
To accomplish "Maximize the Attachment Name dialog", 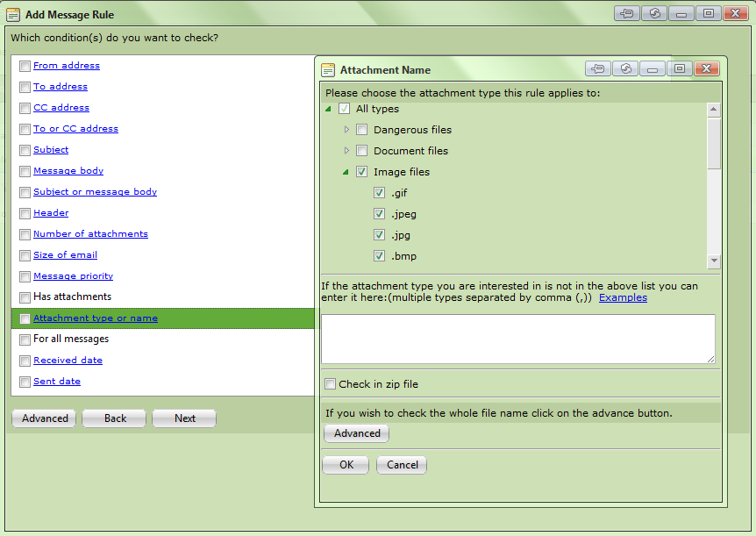I will pos(680,68).
